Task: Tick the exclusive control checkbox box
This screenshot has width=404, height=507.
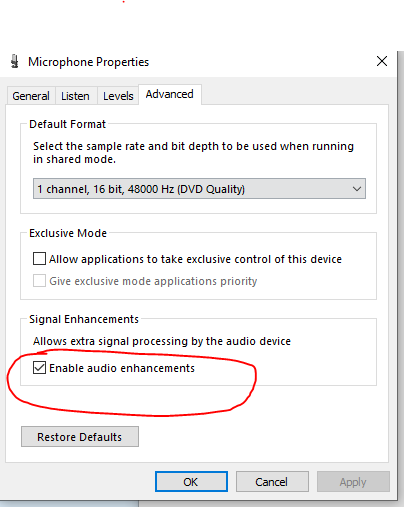Action: pyautogui.click(x=39, y=259)
